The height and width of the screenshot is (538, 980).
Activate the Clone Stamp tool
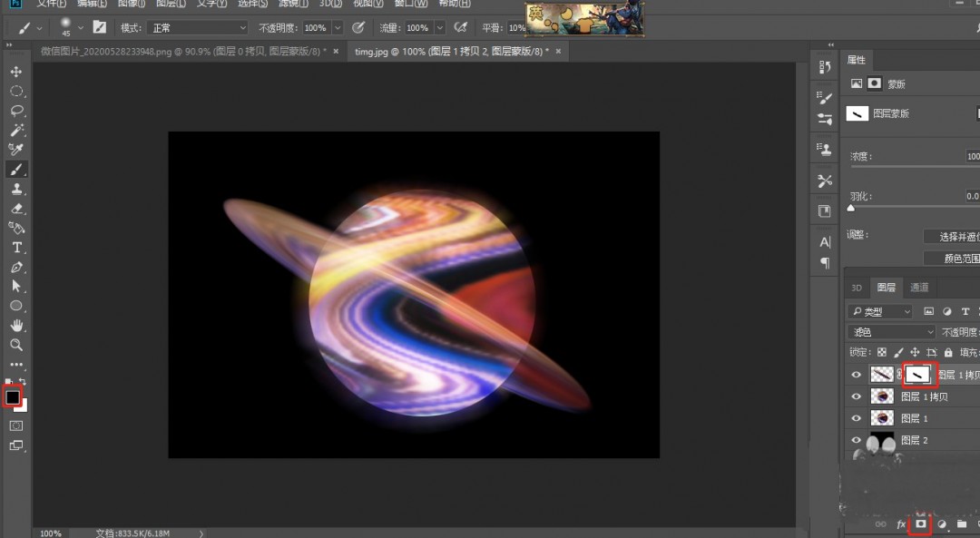tap(16, 189)
